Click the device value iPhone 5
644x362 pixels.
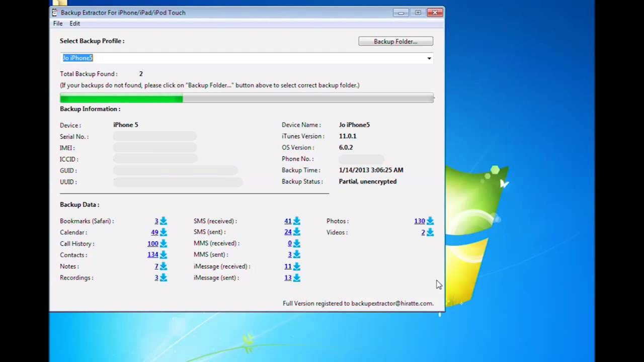pyautogui.click(x=125, y=125)
